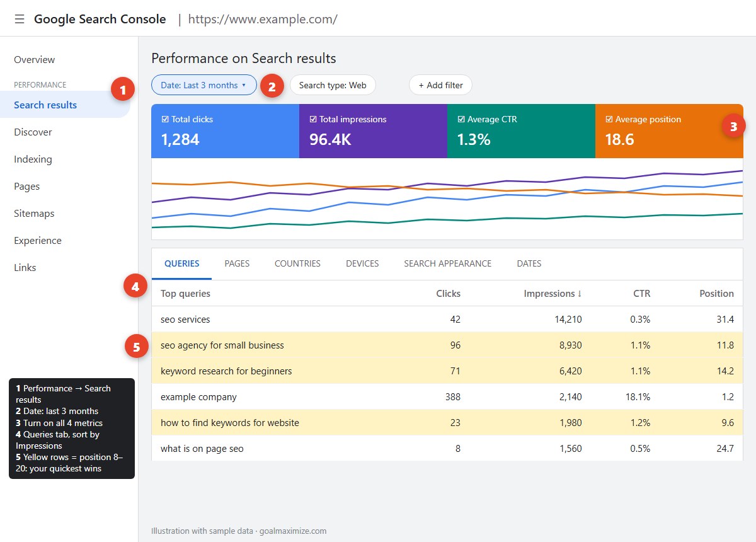Image resolution: width=756 pixels, height=542 pixels.
Task: Switch to the SEARCH APPEARANCE tab
Action: 448,263
